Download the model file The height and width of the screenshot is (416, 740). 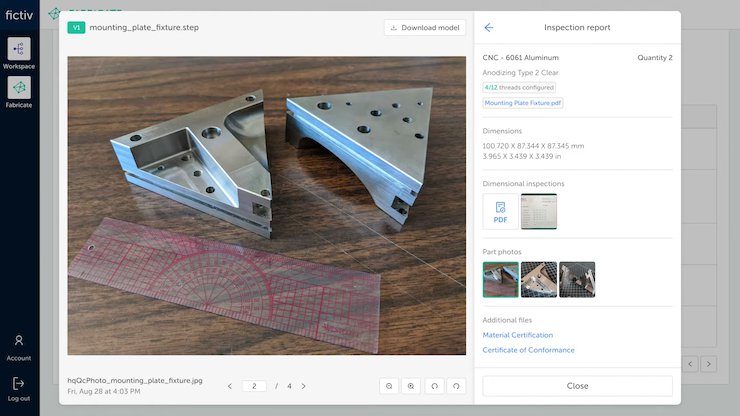point(425,28)
